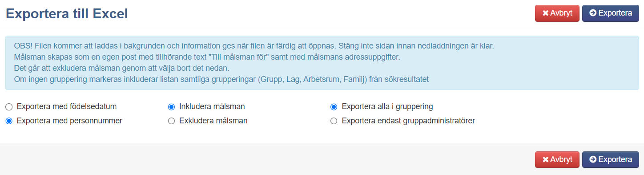Screen dimensions: 644x175
Task: Cancel using the top red Avbryt button
Action: pos(557,13)
